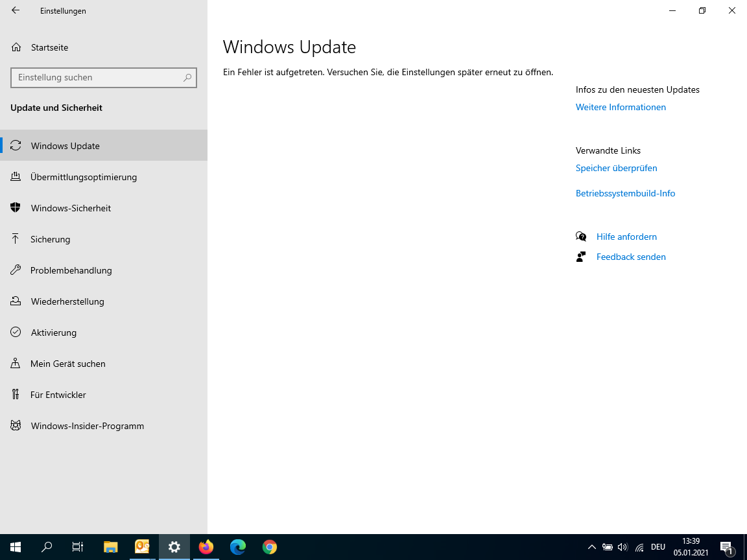Screen dimensions: 747x560
Task: Select the Windows Update sync icon
Action: pyautogui.click(x=16, y=146)
